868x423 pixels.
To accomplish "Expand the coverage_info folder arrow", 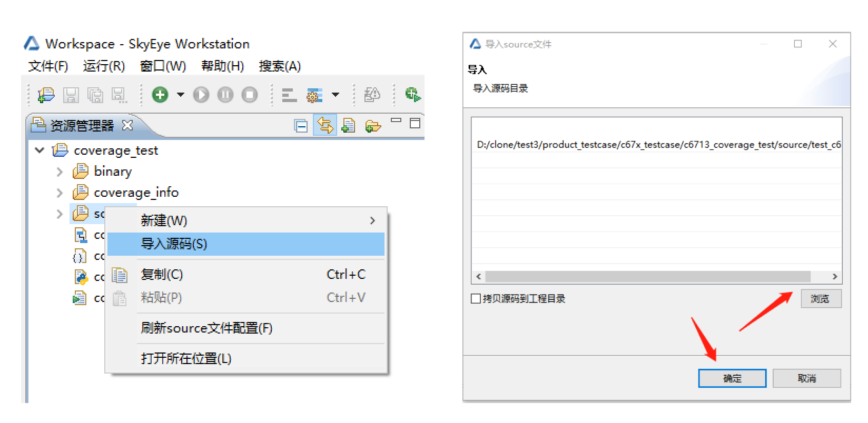I will point(60,193).
